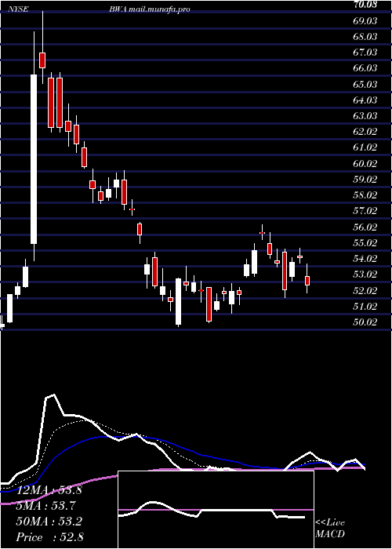
Task: Click the <<Live MACD label
Action: pos(330,529)
